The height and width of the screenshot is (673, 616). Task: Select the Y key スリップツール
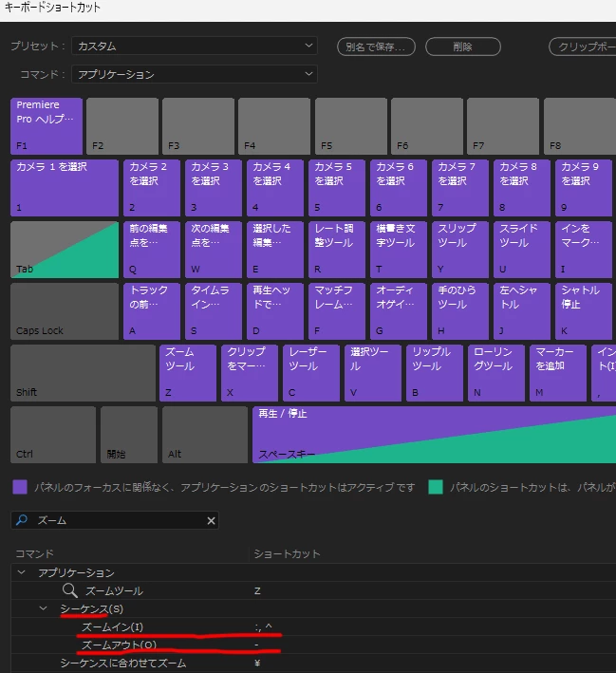click(x=460, y=250)
